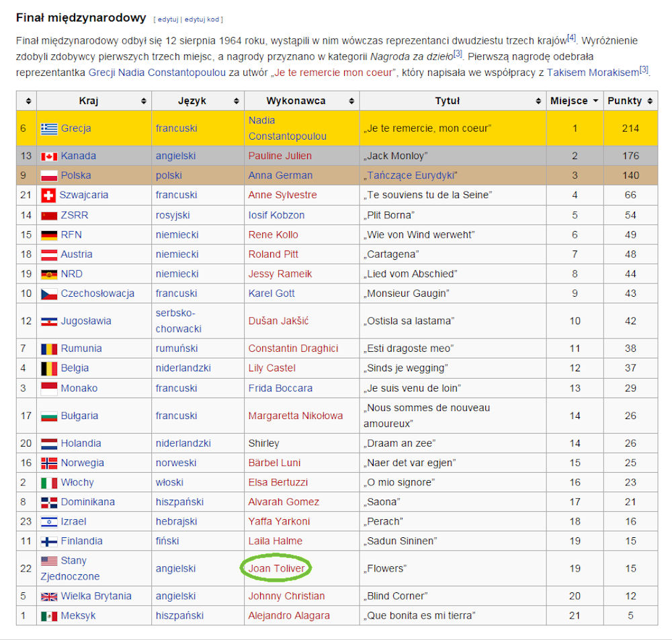The image size is (672, 640).
Task: Open the Takisem Morakisem link
Action: point(593,73)
